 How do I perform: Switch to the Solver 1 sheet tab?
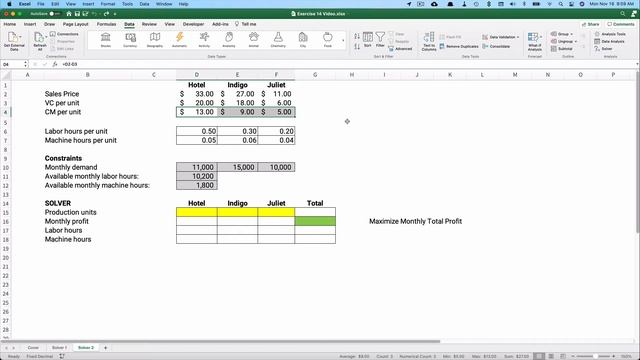[59, 348]
